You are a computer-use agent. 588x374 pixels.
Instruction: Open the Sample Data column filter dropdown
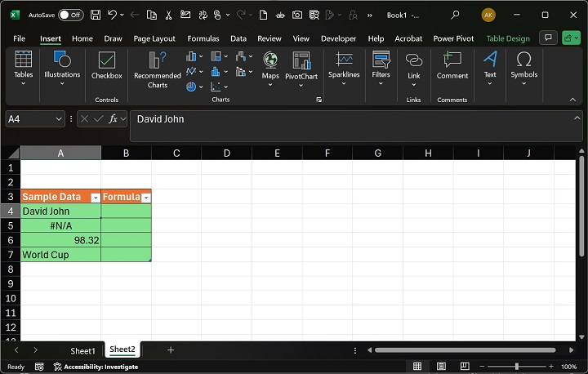pos(96,198)
